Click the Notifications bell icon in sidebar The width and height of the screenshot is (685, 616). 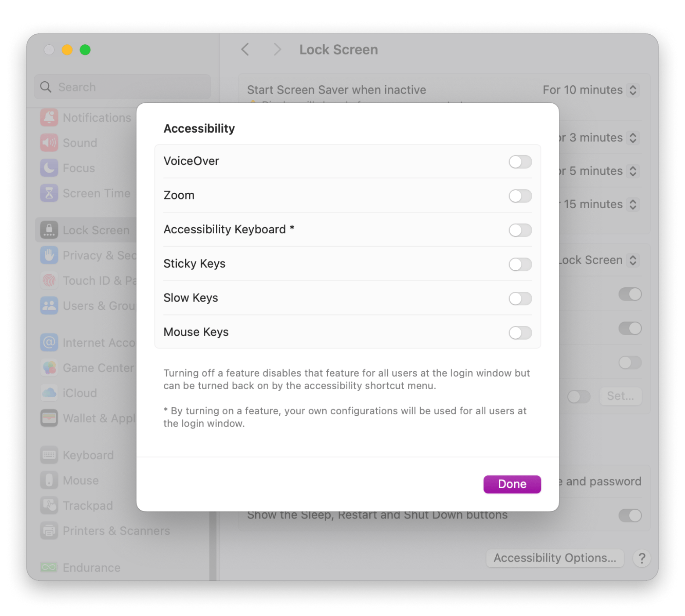click(49, 118)
